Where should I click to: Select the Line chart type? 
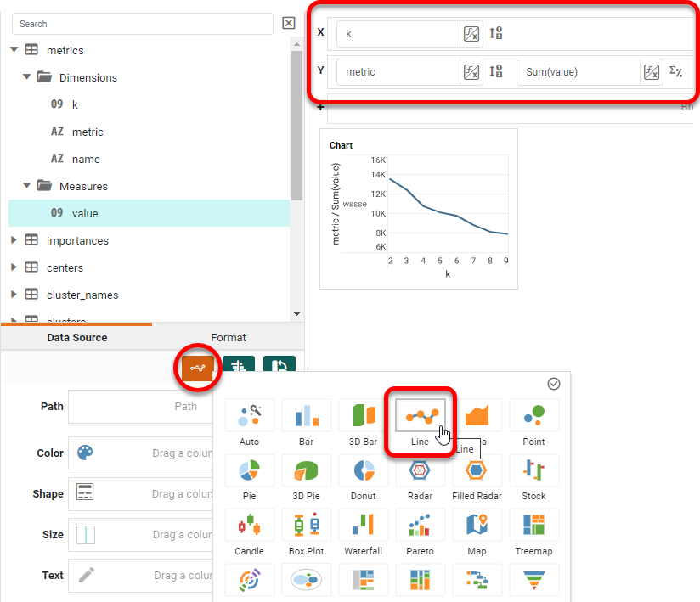pos(421,415)
